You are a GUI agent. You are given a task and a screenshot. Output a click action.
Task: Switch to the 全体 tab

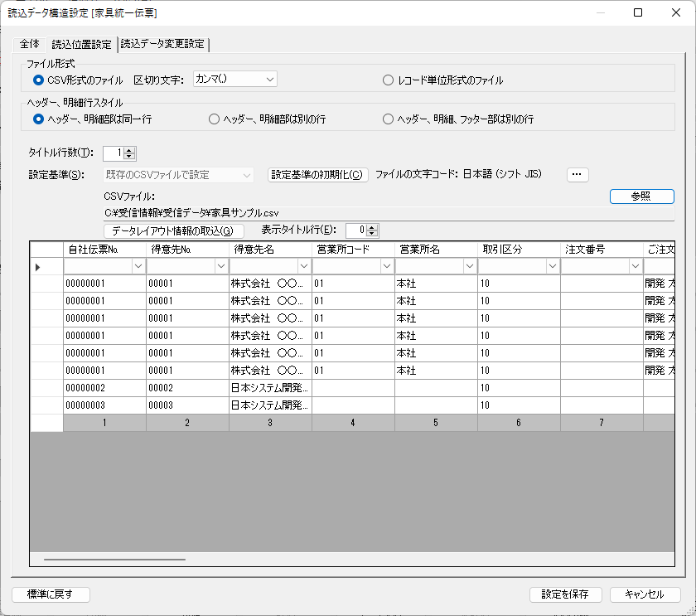(29, 44)
